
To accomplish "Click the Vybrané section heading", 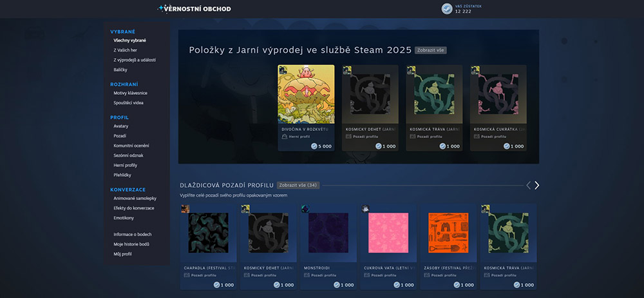I will 123,32.
